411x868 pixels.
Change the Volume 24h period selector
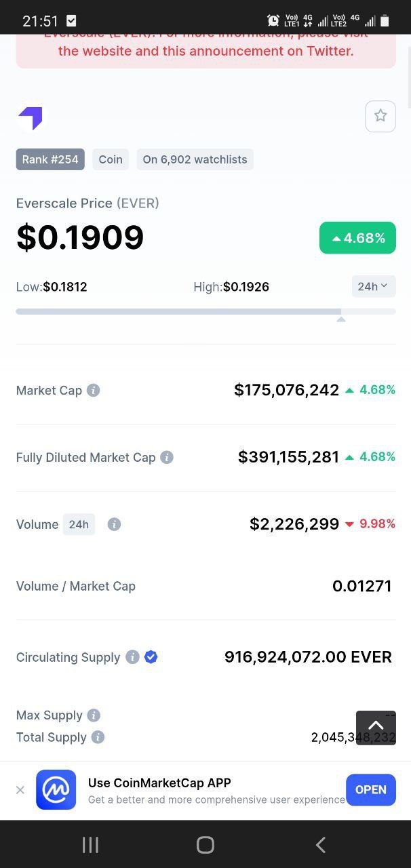click(79, 524)
